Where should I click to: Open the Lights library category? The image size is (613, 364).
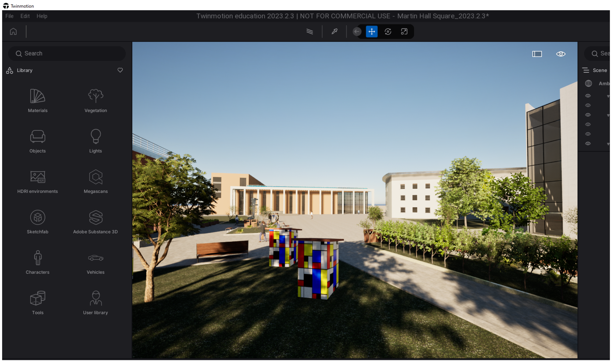pos(95,141)
